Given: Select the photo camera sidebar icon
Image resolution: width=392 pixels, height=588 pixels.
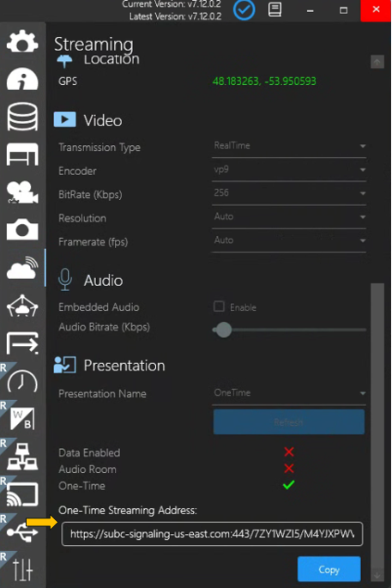Looking at the screenshot, I should click(x=22, y=229).
